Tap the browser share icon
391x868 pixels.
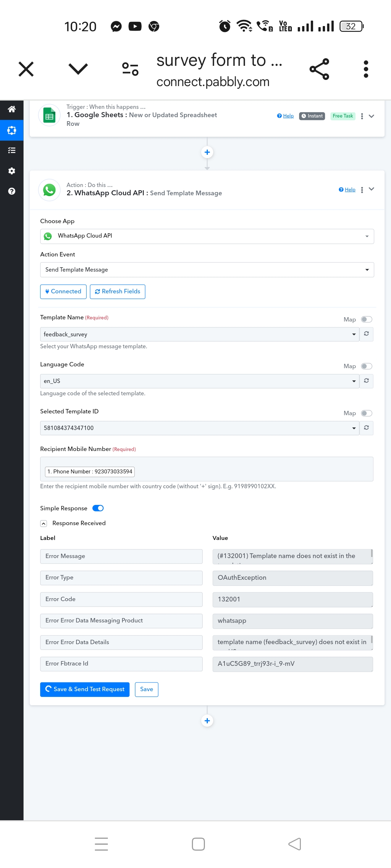319,69
